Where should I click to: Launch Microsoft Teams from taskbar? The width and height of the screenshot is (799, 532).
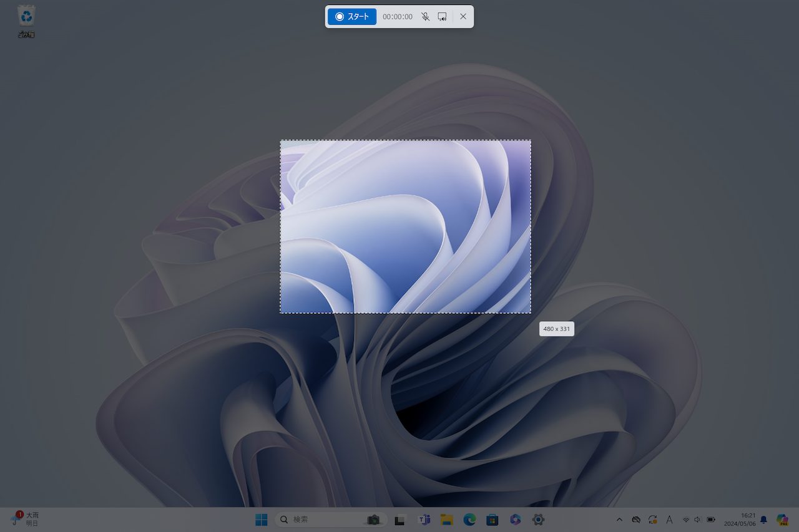click(424, 520)
